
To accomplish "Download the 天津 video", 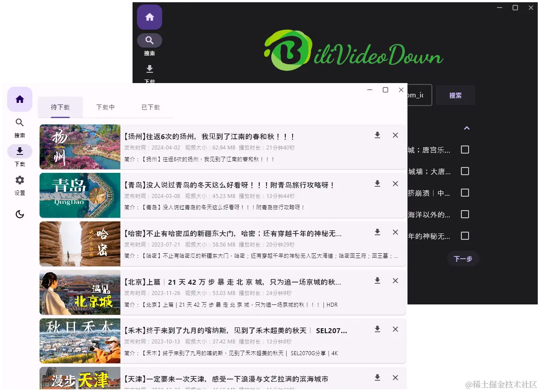I will tap(377, 378).
